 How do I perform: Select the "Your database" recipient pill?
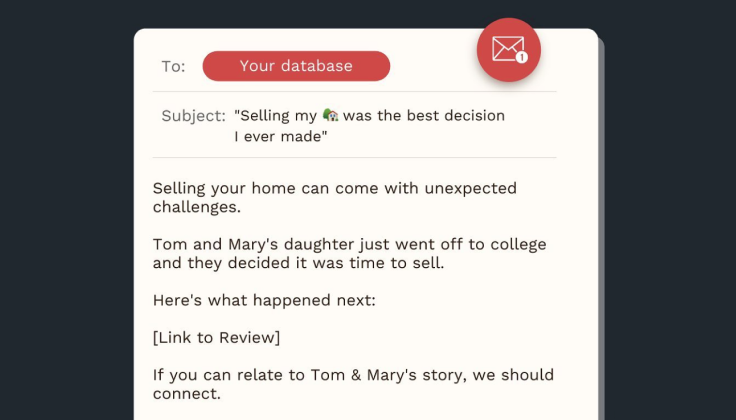coord(296,66)
